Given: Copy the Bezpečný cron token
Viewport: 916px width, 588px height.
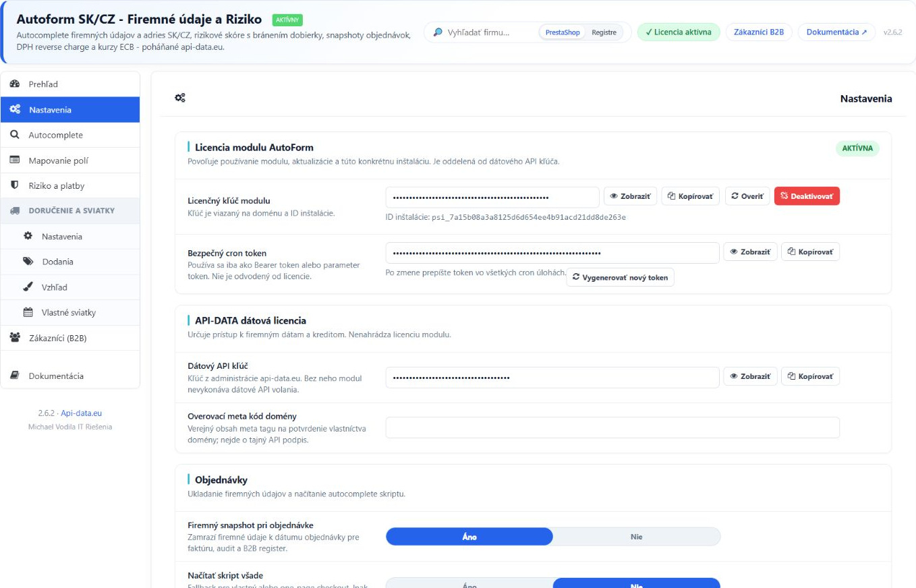Looking at the screenshot, I should (x=810, y=252).
